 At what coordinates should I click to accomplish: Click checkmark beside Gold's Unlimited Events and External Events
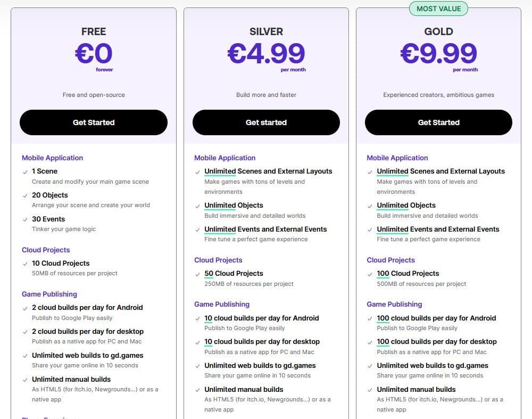pos(370,229)
